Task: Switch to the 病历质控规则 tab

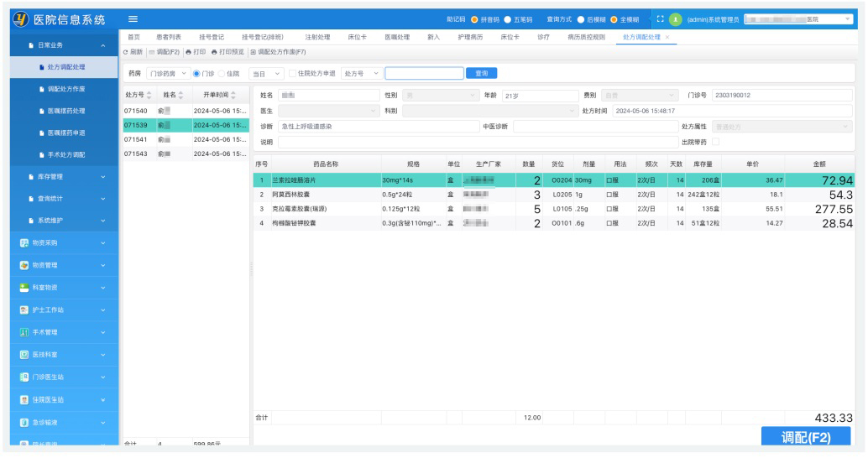Action: [x=586, y=37]
